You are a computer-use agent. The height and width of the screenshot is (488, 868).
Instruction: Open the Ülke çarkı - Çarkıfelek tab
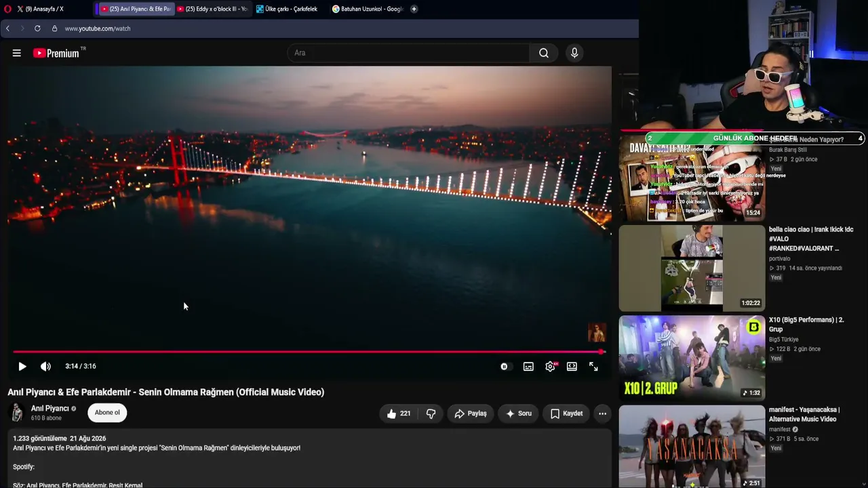(x=287, y=9)
